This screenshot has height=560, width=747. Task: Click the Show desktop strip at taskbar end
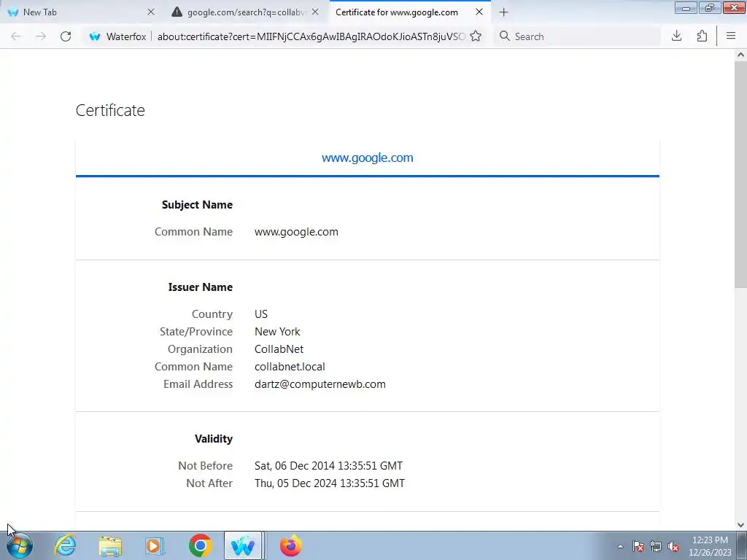click(x=742, y=545)
